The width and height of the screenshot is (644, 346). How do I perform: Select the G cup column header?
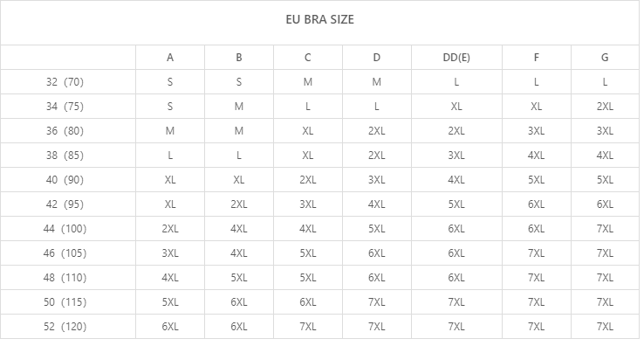click(x=605, y=58)
